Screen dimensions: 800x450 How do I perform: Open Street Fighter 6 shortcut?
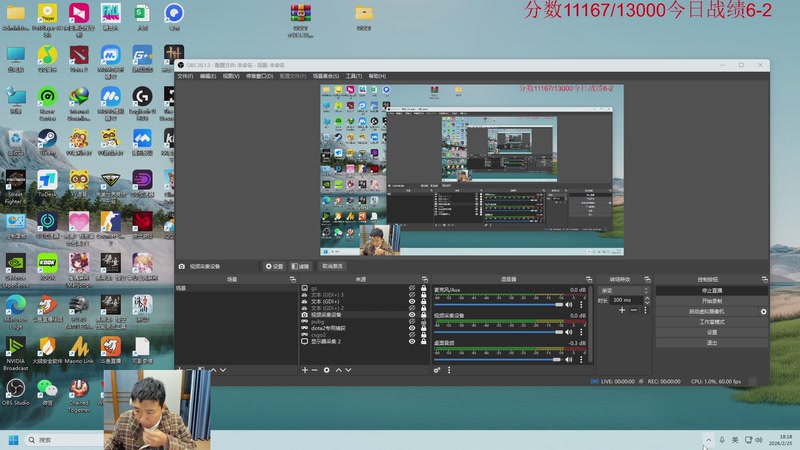16,187
